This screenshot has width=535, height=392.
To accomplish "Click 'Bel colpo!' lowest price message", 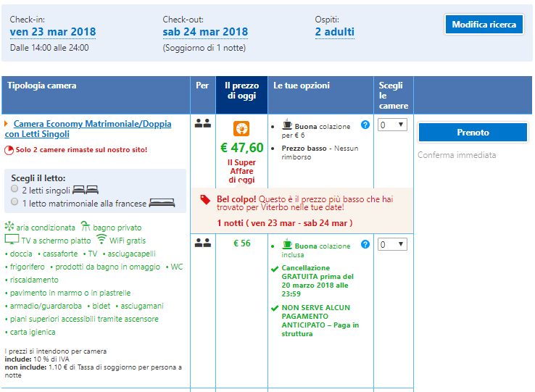I will (x=304, y=204).
